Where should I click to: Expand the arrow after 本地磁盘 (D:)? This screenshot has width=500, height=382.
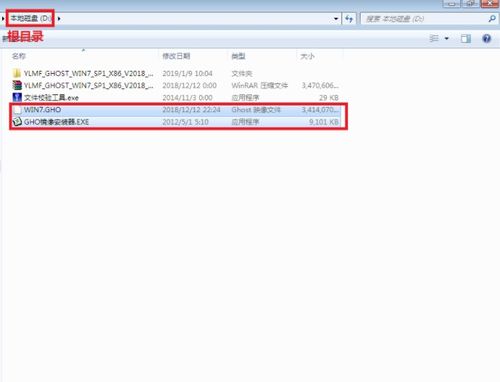coord(59,19)
